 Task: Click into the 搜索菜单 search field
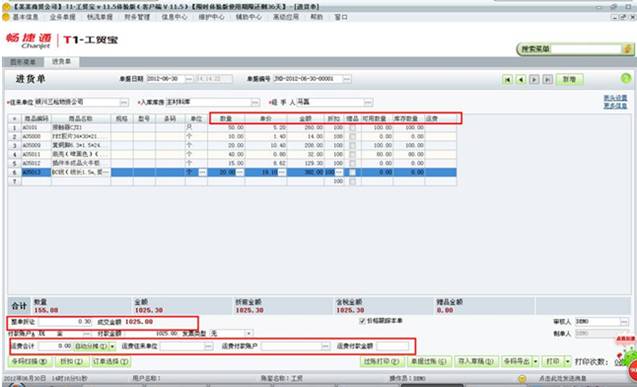click(587, 49)
